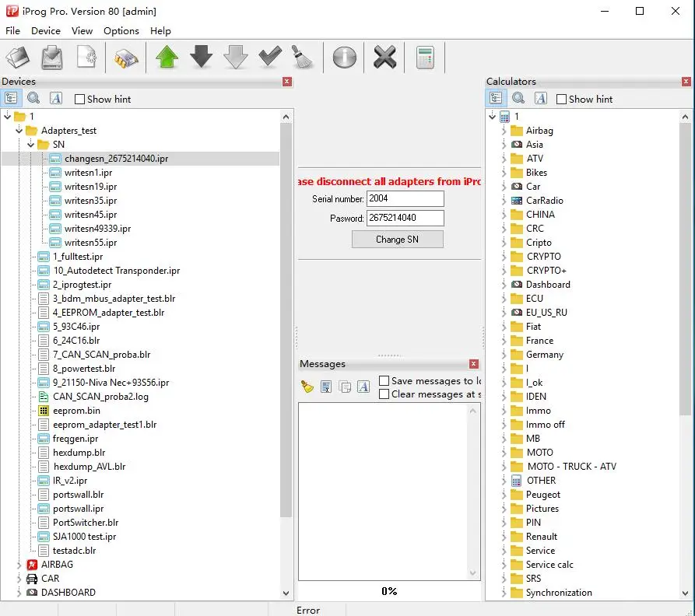Check Clear messages at start option
Screen dimensions: 695x616
(x=384, y=394)
